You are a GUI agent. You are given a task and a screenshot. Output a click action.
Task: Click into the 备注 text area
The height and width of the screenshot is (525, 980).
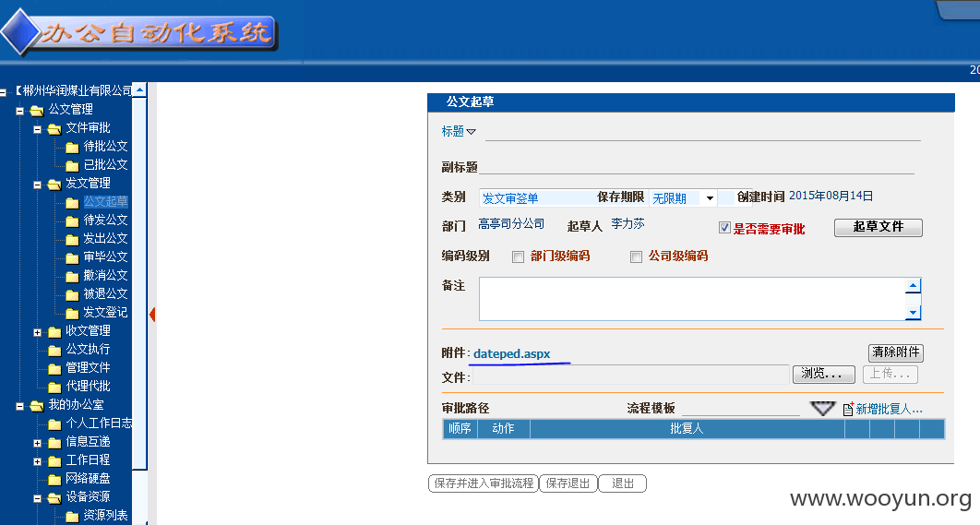[692, 299]
